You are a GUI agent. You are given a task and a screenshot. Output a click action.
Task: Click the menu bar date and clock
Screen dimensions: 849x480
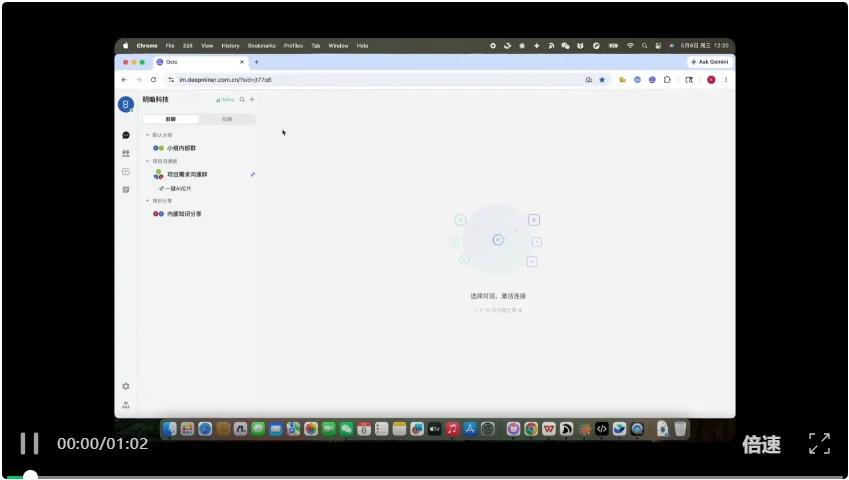[x=704, y=46]
